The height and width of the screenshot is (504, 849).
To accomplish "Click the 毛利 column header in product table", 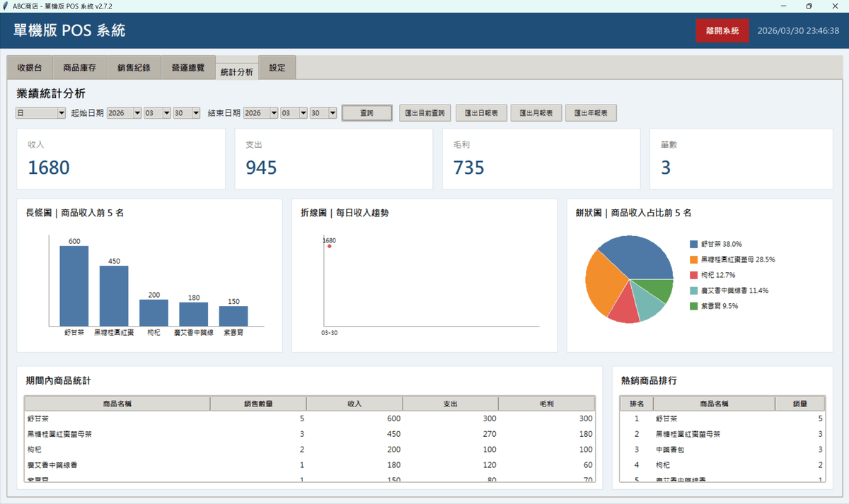I will pos(546,404).
